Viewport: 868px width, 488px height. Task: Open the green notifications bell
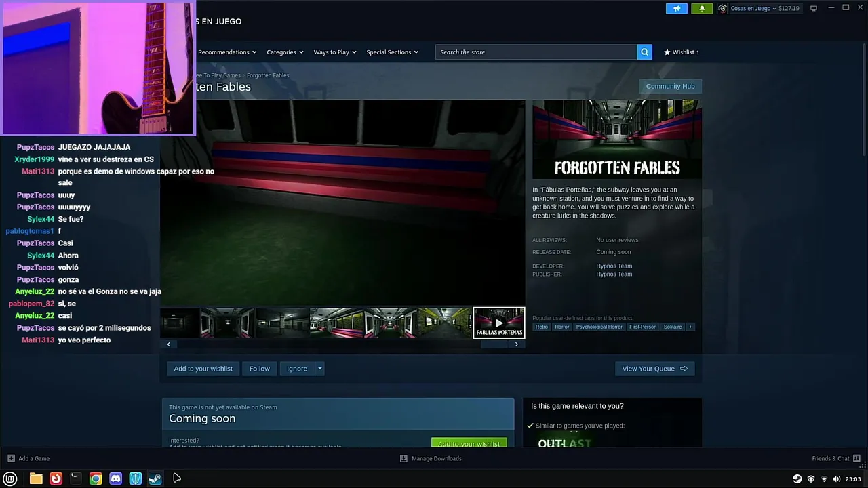702,8
